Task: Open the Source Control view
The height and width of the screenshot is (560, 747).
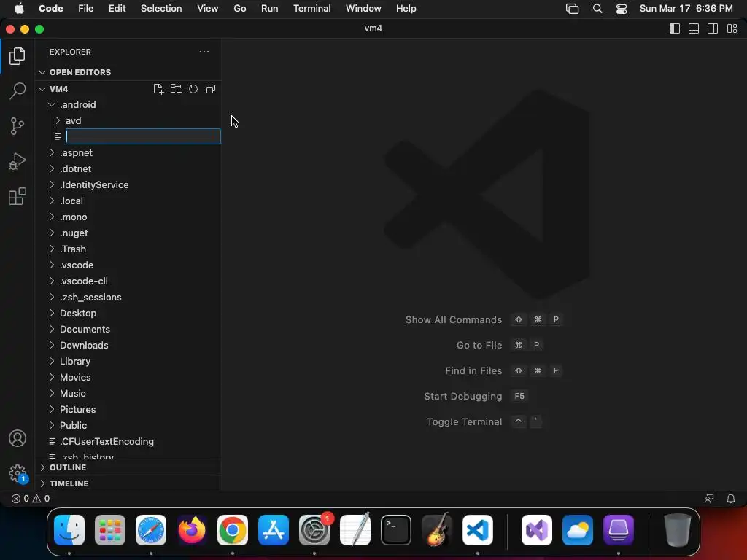Action: 18,126
